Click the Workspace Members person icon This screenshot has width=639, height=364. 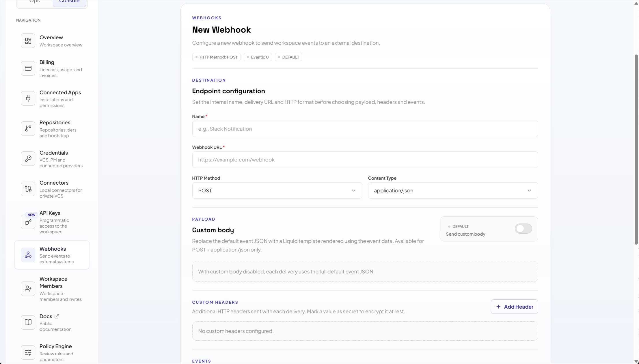tap(28, 289)
